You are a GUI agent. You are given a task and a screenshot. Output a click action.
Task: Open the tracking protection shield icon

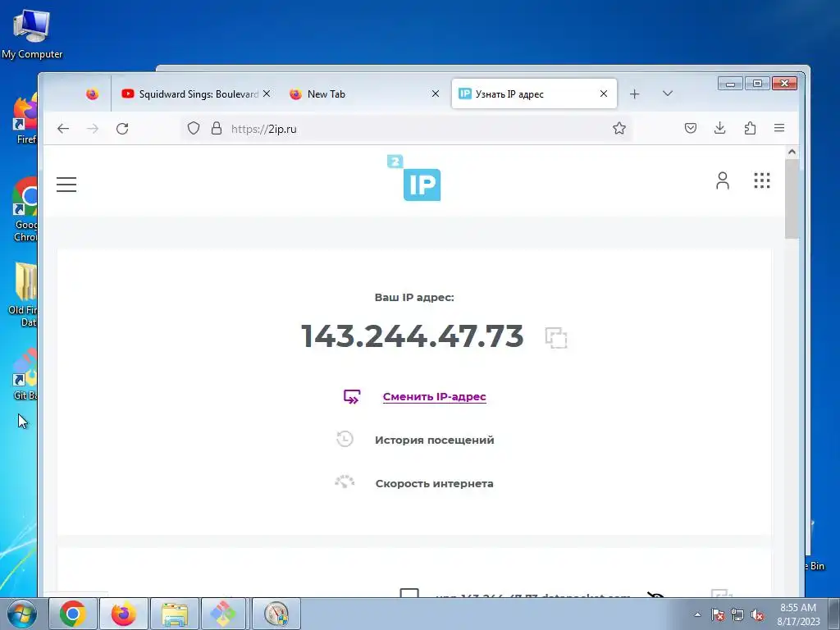click(x=194, y=128)
